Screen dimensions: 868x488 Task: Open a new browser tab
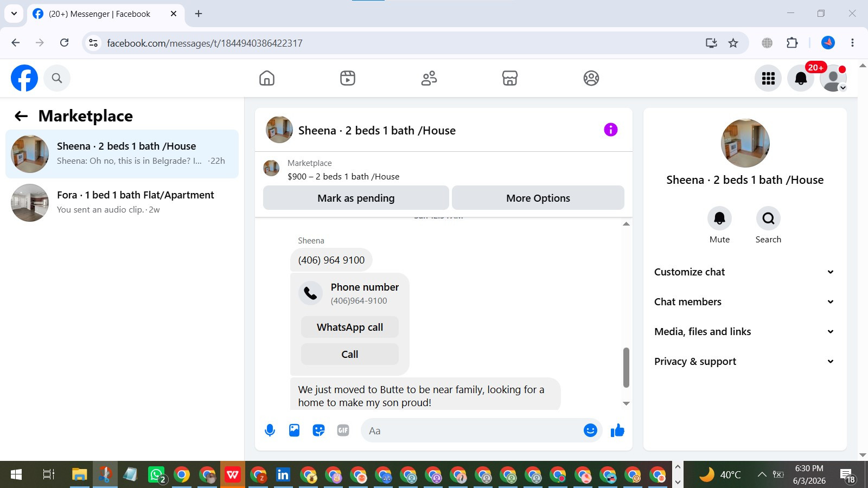(x=199, y=14)
